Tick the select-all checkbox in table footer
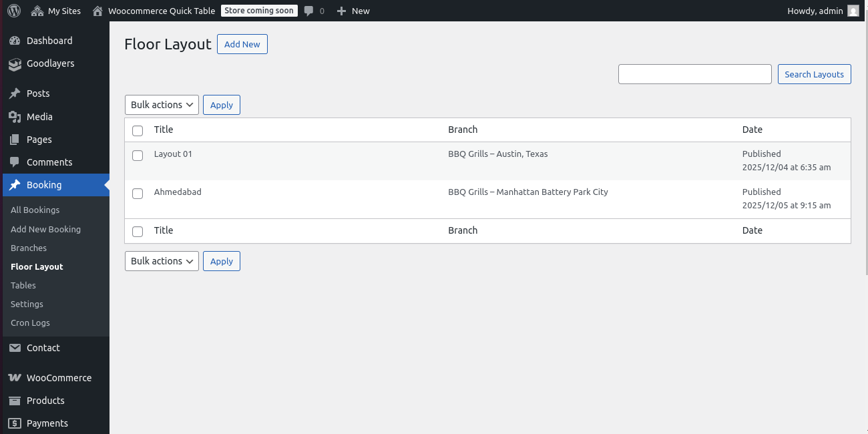Image resolution: width=868 pixels, height=434 pixels. click(138, 232)
